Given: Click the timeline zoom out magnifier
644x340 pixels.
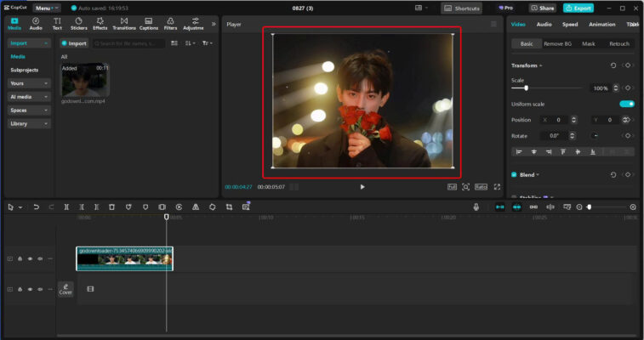Looking at the screenshot, I should pyautogui.click(x=579, y=207).
